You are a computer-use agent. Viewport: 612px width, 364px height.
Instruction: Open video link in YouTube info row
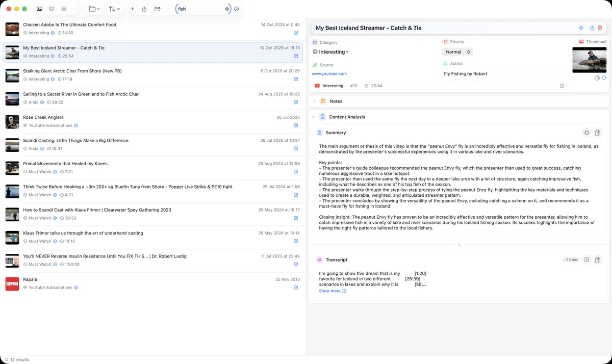point(562,86)
